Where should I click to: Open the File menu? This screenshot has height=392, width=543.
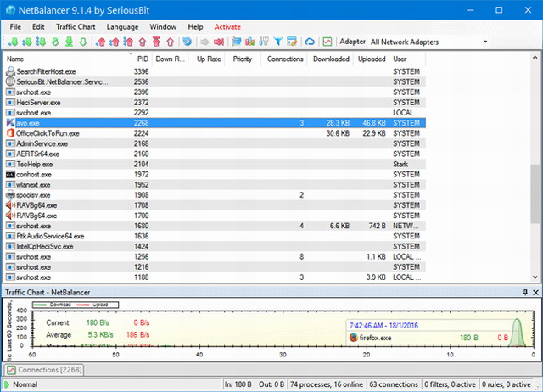pyautogui.click(x=16, y=27)
